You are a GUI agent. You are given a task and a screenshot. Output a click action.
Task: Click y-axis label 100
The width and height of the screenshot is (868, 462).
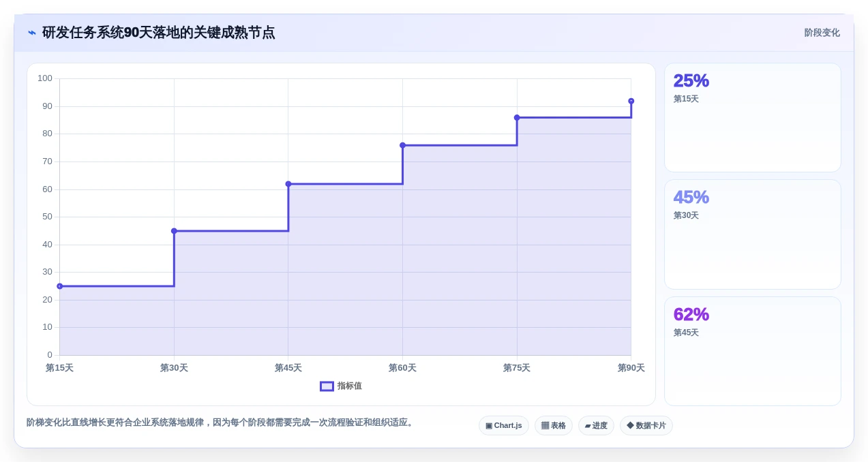click(45, 78)
